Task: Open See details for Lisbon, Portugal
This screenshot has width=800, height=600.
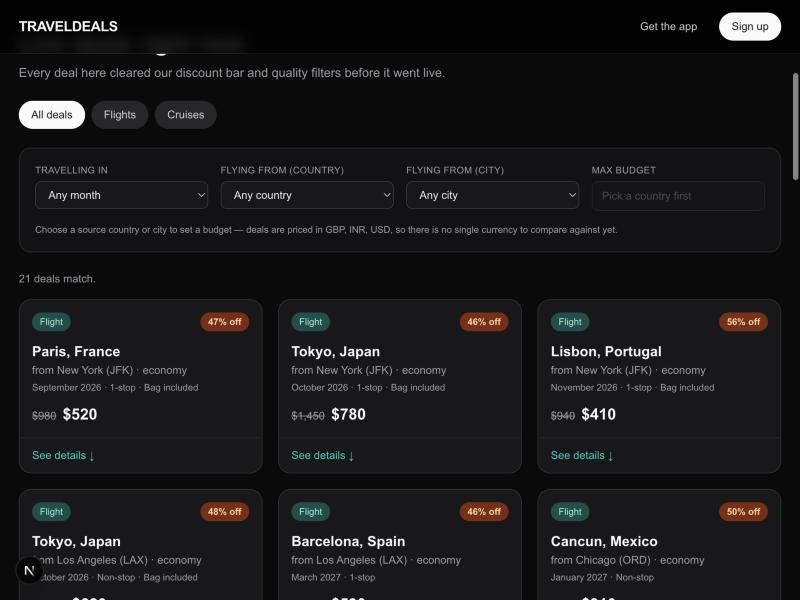Action: [582, 455]
